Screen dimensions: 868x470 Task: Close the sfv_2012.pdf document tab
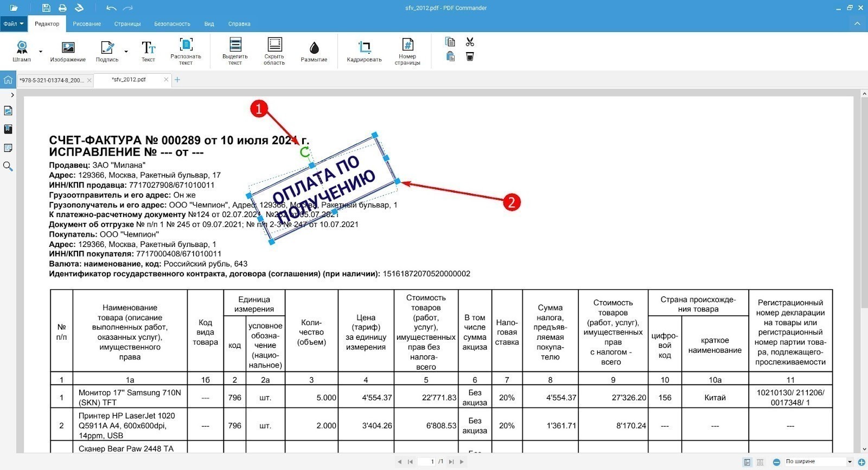tap(167, 79)
